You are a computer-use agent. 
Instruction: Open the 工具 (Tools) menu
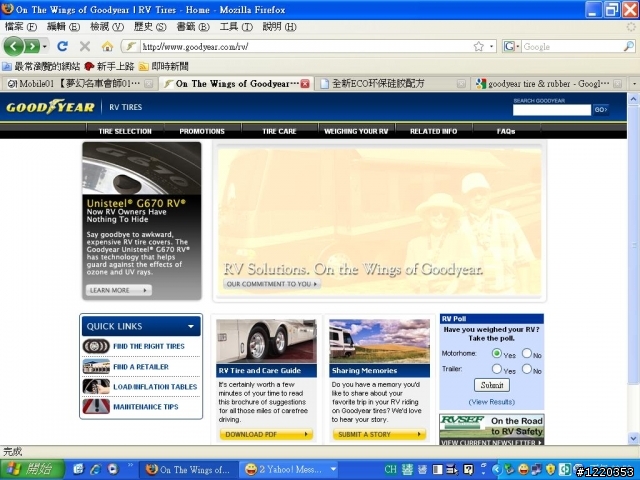click(x=236, y=27)
